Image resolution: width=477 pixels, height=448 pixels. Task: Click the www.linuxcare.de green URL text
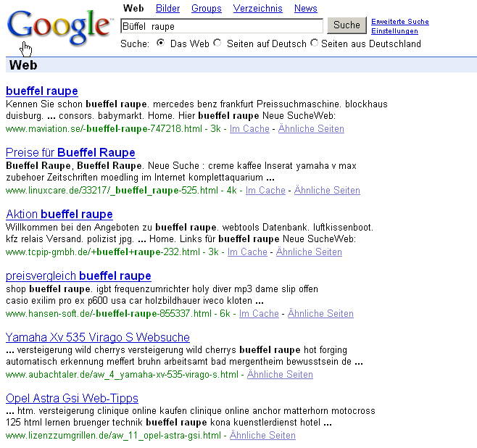point(112,191)
